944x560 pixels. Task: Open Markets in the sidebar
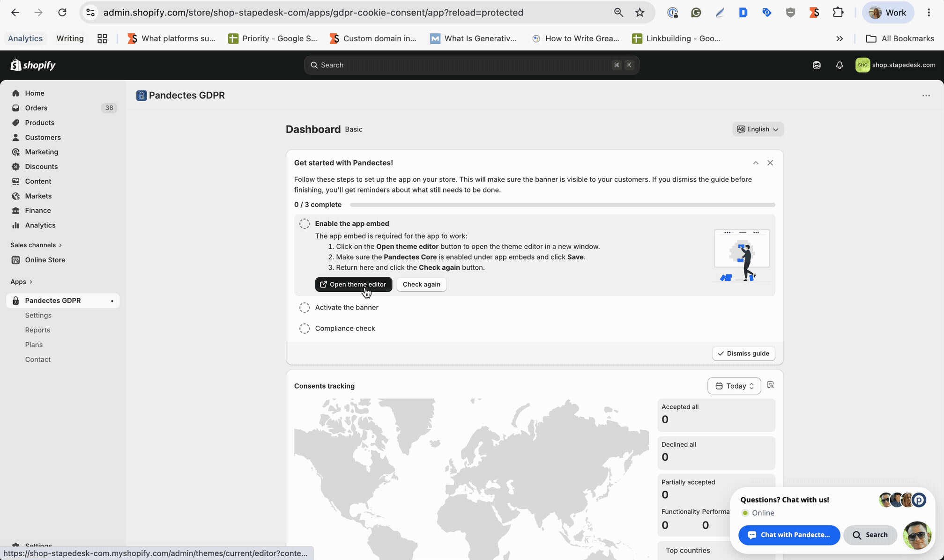coord(38,196)
